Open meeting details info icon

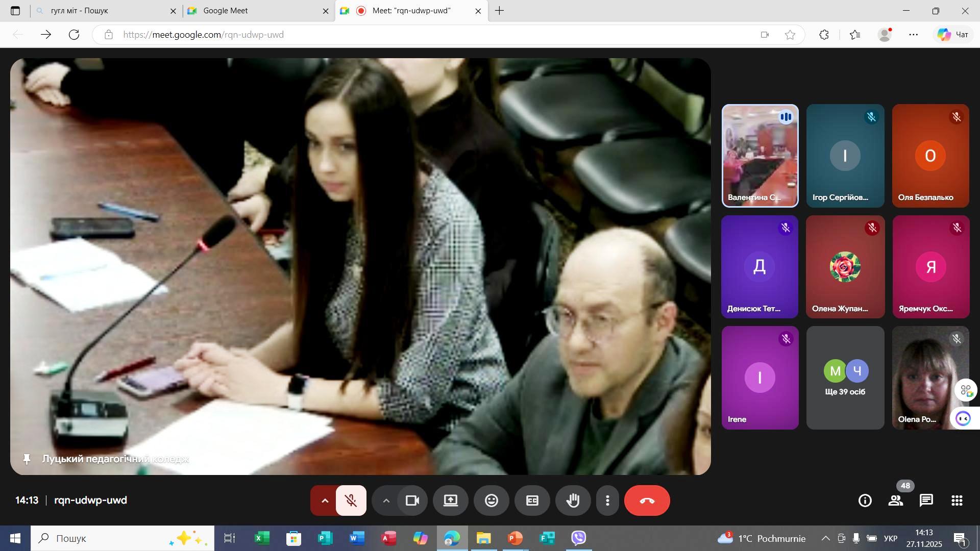[x=865, y=500]
